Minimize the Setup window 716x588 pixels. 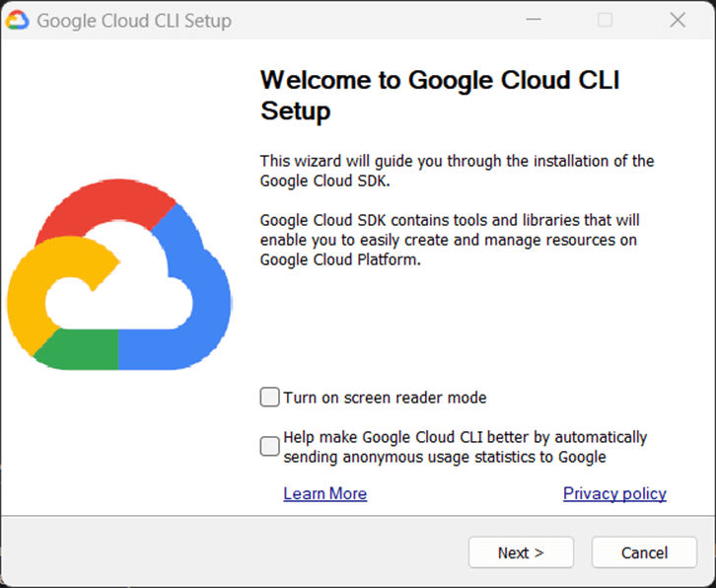coord(534,20)
